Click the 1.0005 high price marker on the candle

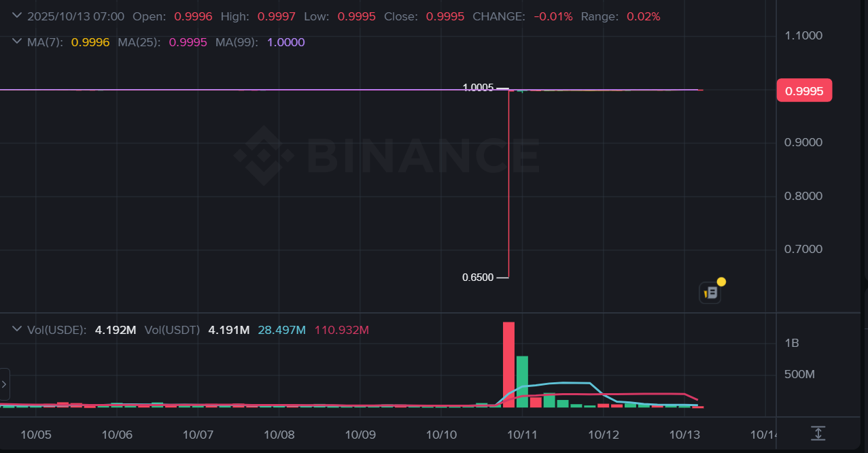[x=478, y=87]
